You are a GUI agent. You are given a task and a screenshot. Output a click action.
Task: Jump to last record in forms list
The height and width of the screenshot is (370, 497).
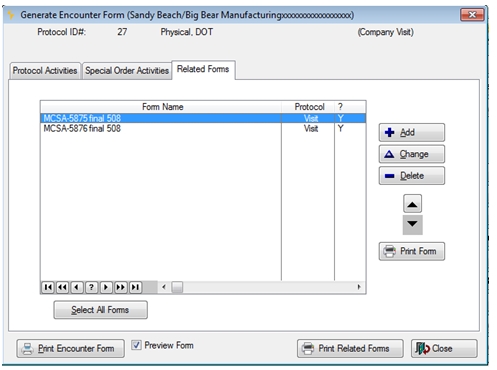click(135, 287)
